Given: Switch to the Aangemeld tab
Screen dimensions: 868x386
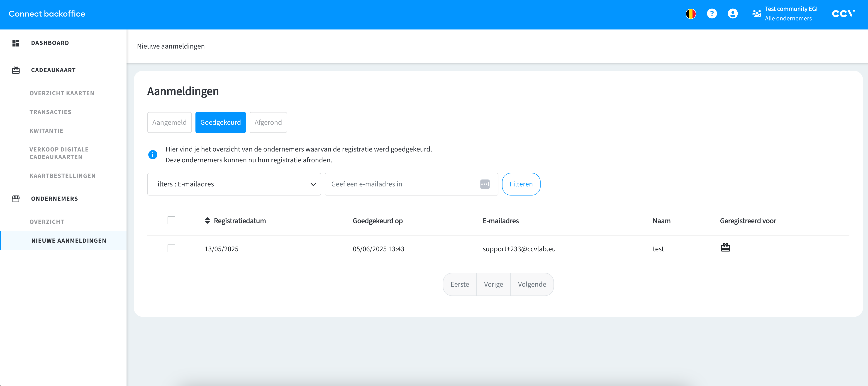Looking at the screenshot, I should point(169,122).
